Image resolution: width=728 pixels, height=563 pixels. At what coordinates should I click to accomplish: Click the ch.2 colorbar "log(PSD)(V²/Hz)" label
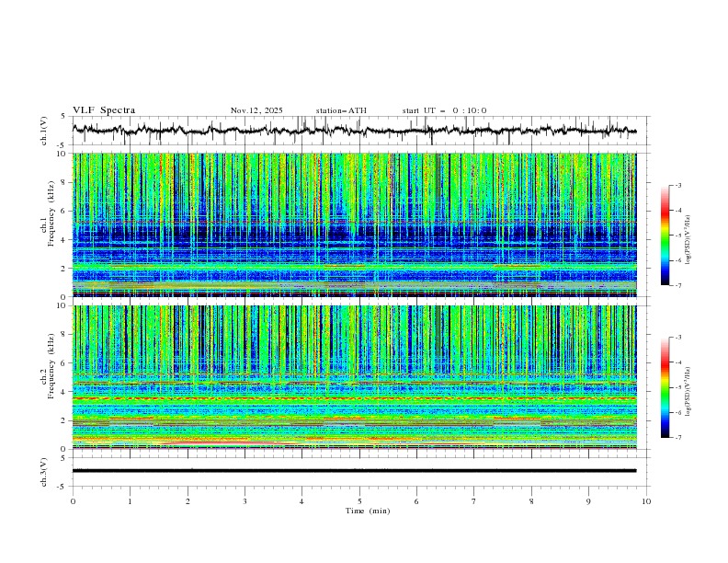688,392
